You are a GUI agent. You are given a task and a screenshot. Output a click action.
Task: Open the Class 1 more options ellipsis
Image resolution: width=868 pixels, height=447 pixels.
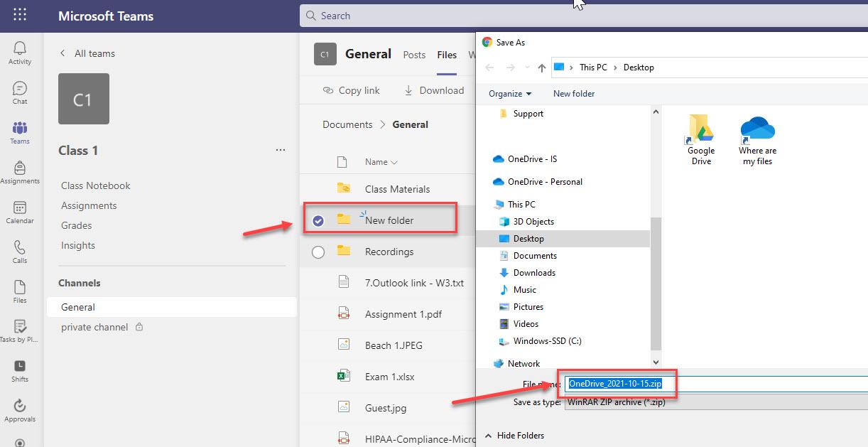[281, 150]
